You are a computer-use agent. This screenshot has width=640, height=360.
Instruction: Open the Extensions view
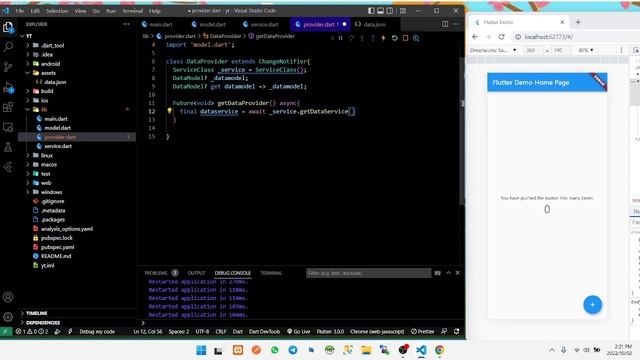coord(8,107)
